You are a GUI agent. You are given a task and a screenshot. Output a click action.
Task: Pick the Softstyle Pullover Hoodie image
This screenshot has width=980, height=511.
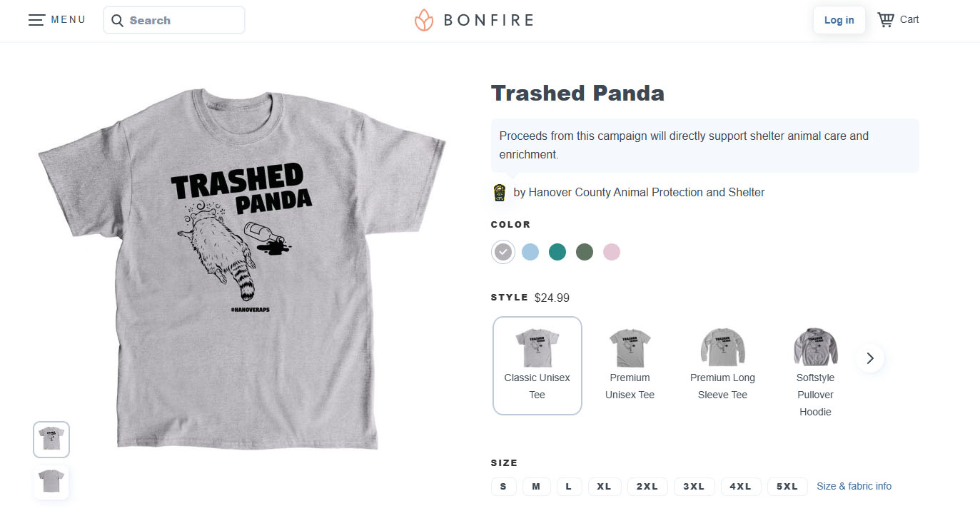click(x=815, y=348)
